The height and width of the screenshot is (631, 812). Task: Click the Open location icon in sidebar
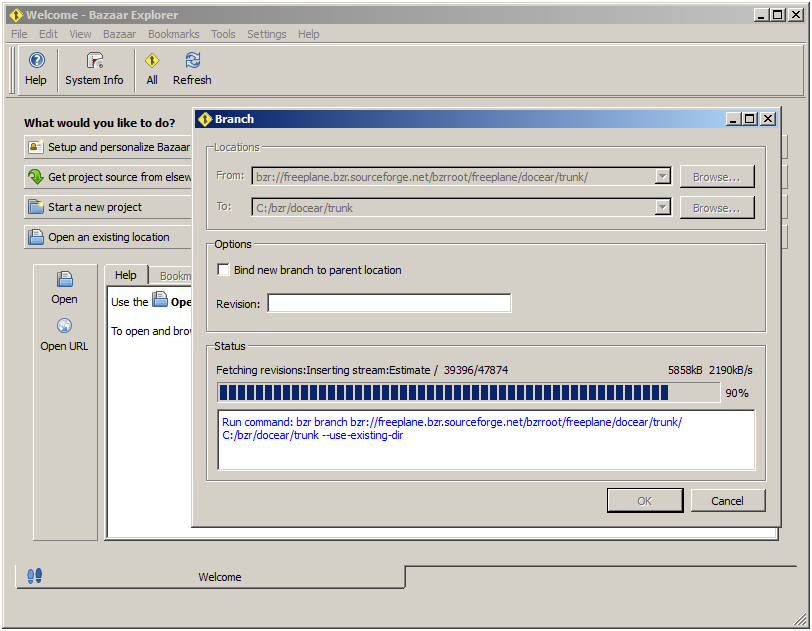(x=65, y=280)
